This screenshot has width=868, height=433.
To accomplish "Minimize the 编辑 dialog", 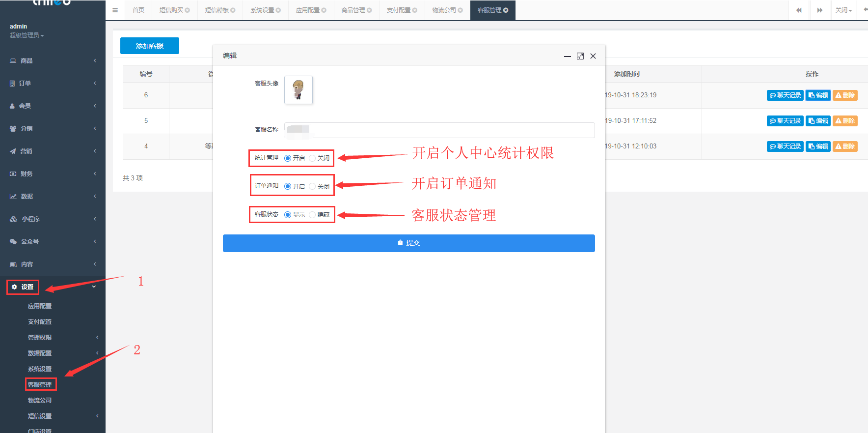I will coord(567,56).
